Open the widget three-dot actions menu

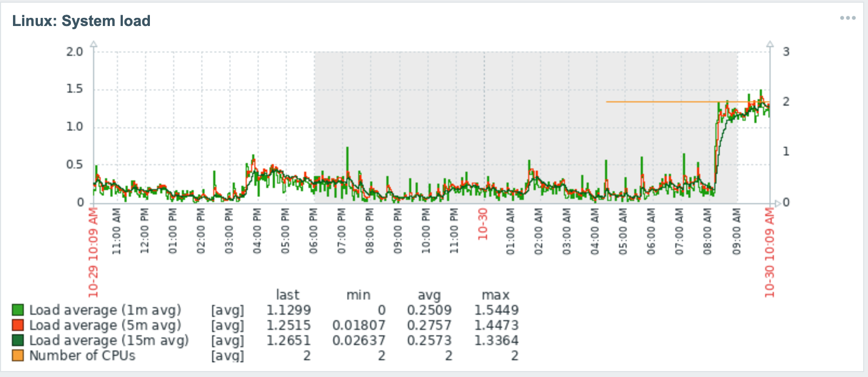coord(847,18)
